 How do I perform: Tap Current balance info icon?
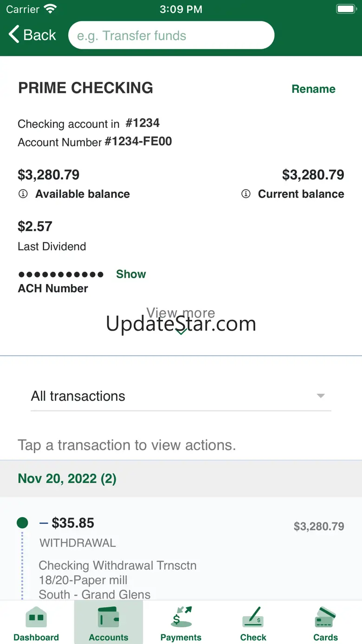point(246,194)
